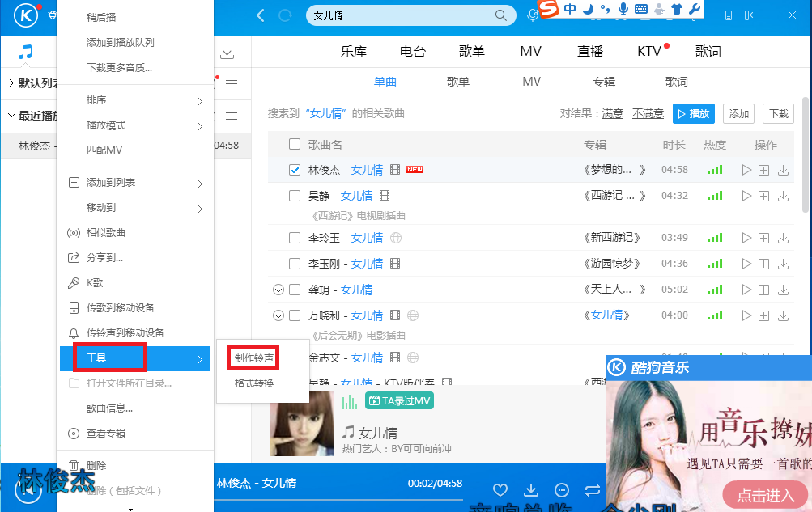Image resolution: width=812 pixels, height=512 pixels.
Task: Open the 排序 submenu
Action: (135, 100)
